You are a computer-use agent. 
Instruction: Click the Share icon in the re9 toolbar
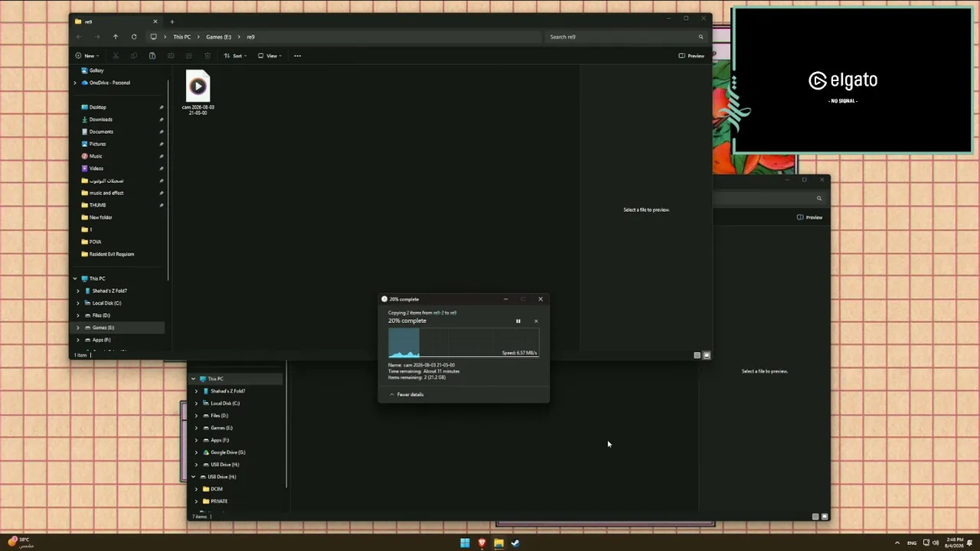click(x=189, y=56)
